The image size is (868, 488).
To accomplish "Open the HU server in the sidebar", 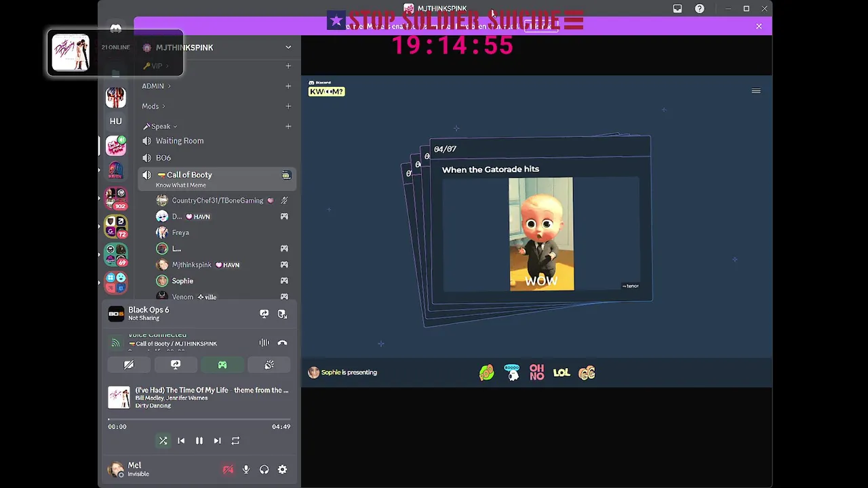I will point(116,121).
